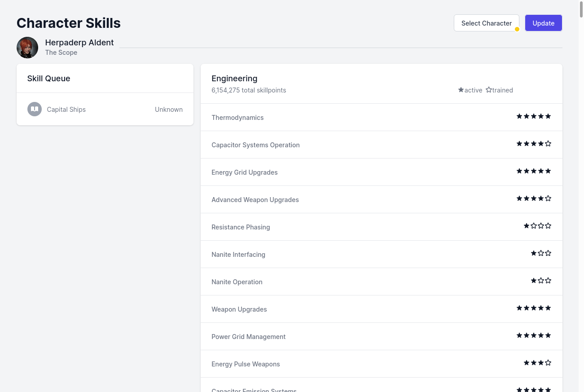
Task: Click the Energy Grid Upgrades skill name
Action: (x=245, y=172)
